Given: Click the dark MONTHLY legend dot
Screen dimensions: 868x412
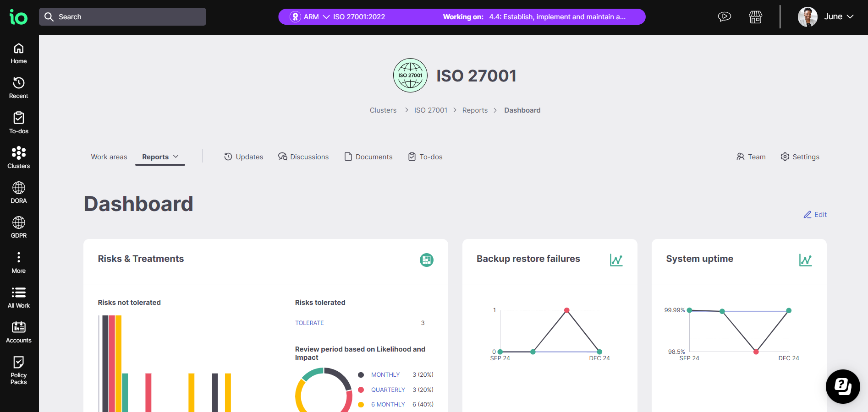Looking at the screenshot, I should (x=361, y=375).
